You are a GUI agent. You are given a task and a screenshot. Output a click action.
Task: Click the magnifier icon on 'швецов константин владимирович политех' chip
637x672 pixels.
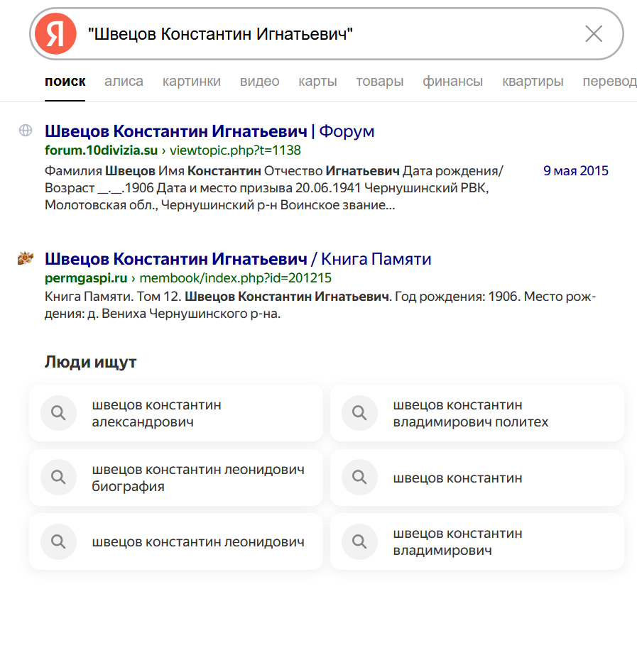point(359,413)
